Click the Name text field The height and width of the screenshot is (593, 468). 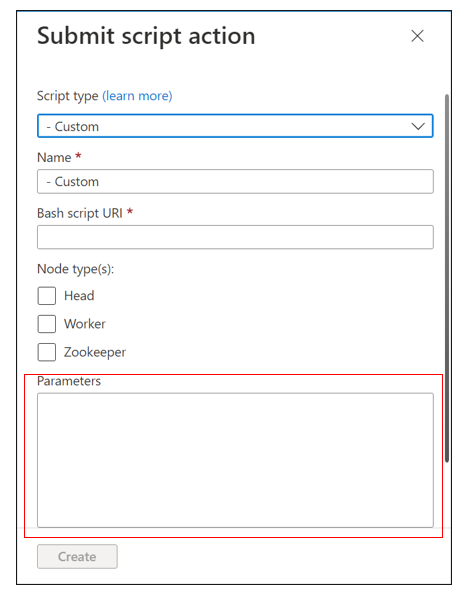(x=235, y=182)
